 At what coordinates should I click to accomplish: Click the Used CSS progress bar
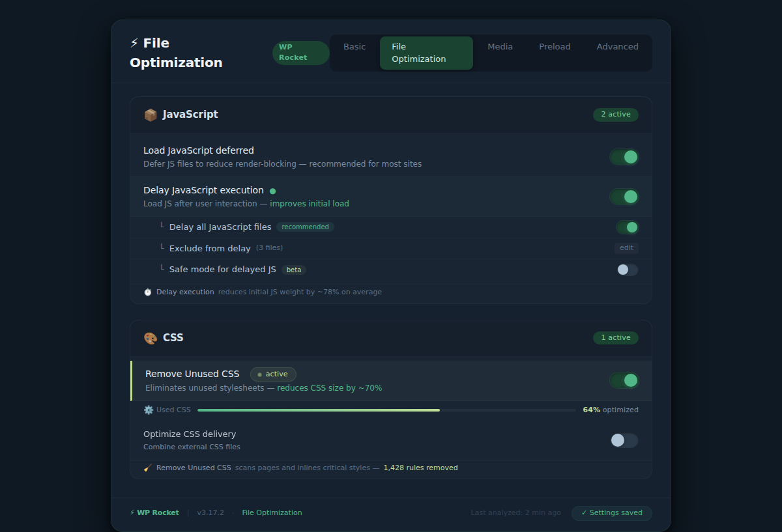[386, 410]
